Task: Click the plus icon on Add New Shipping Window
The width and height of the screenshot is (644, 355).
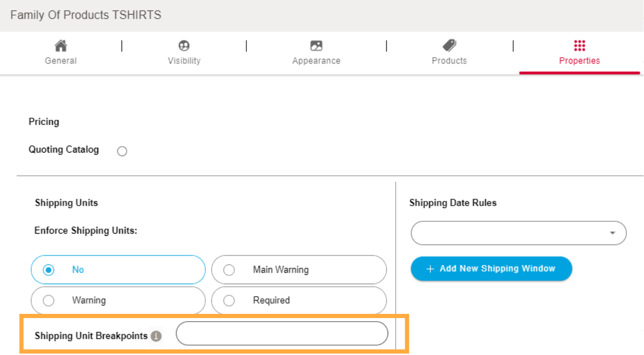Action: click(430, 269)
